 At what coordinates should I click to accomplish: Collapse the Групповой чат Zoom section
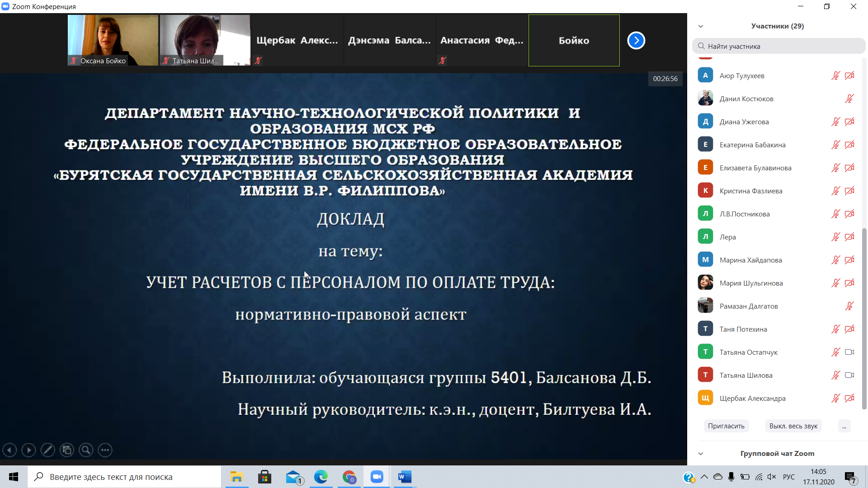701,454
